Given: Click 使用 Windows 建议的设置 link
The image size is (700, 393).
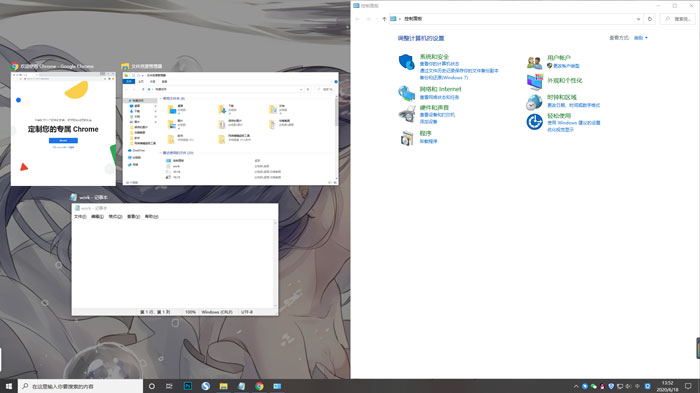Looking at the screenshot, I should [x=574, y=122].
